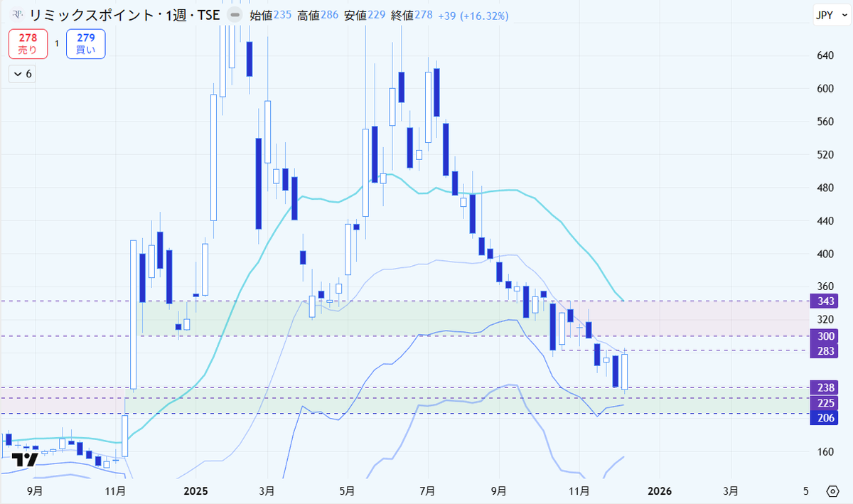Expand the indicator legend showing 6
Image resolution: width=853 pixels, height=504 pixels.
tap(23, 73)
